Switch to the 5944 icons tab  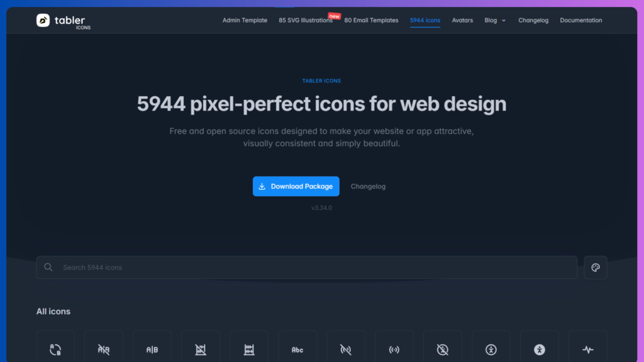(425, 20)
